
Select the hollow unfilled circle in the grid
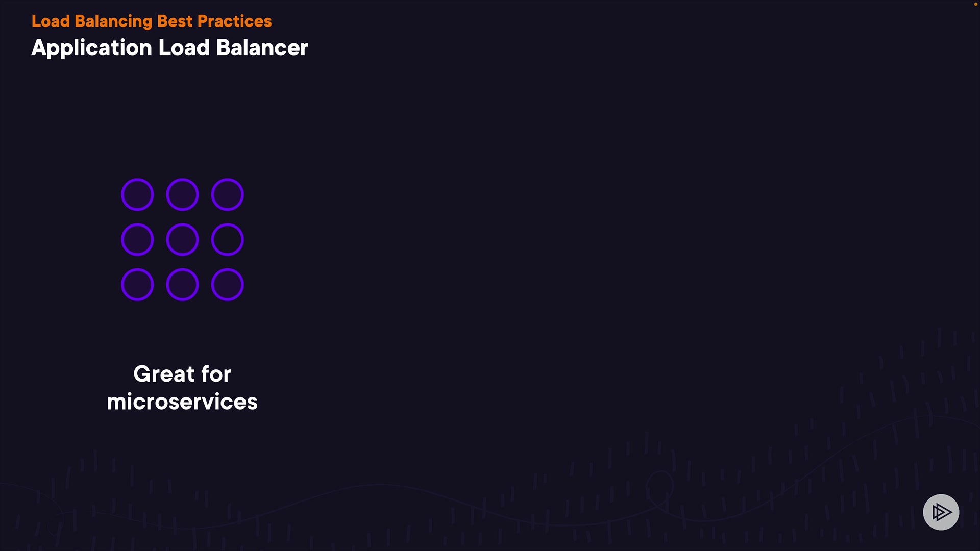tap(227, 239)
